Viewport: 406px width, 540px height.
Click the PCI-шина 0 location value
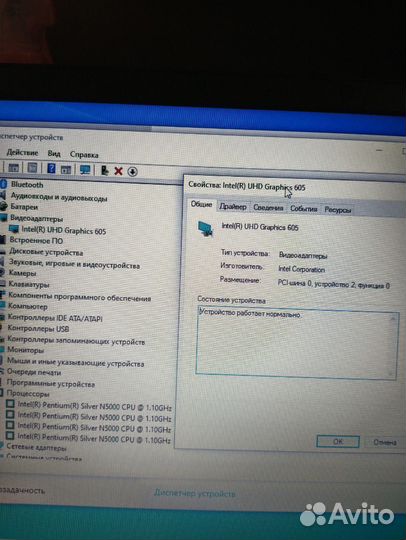click(x=334, y=284)
